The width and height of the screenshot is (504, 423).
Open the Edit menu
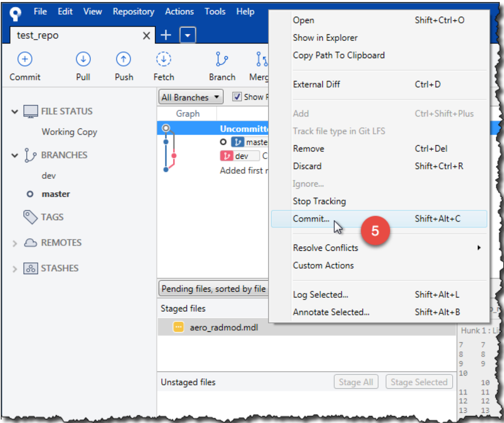[x=65, y=11]
